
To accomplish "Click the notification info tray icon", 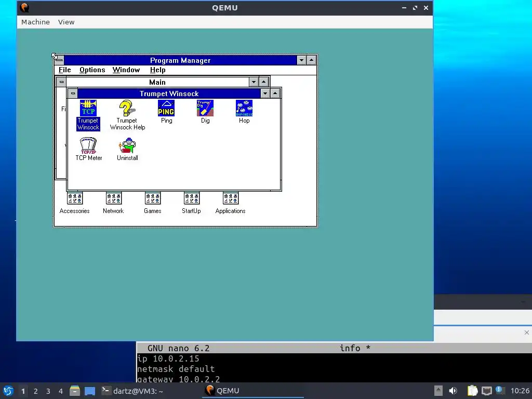I will click(499, 390).
